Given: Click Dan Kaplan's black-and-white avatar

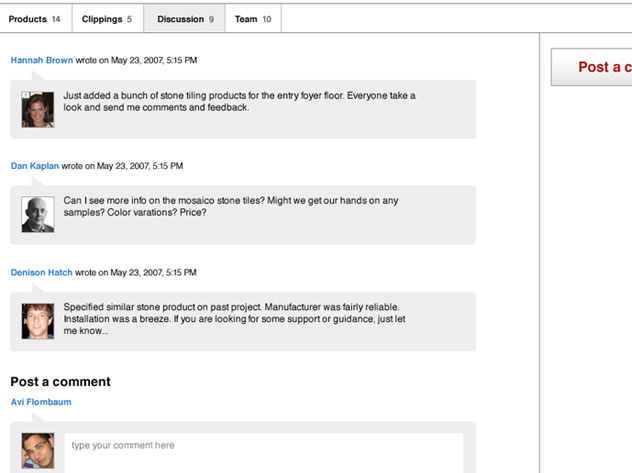Looking at the screenshot, I should point(37,214).
